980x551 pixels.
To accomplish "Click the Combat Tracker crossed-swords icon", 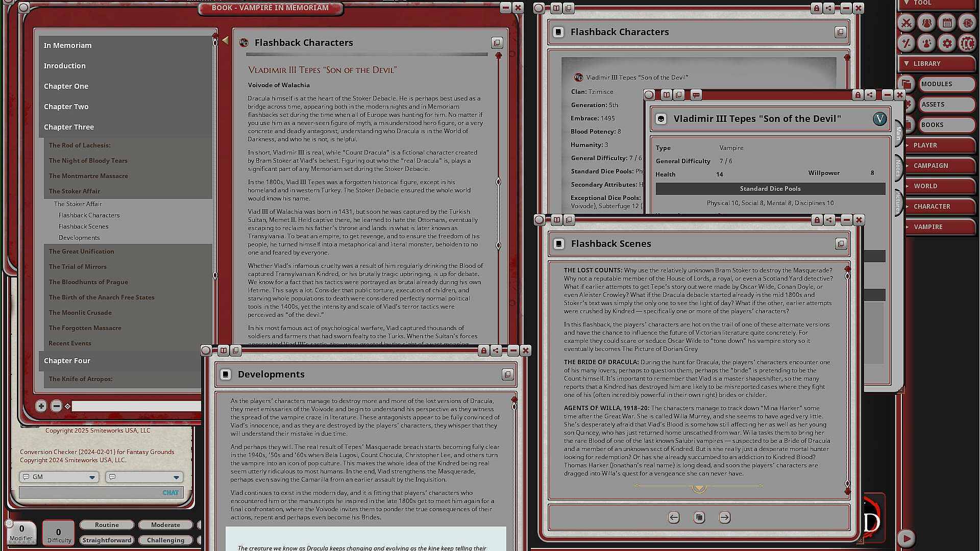I will pyautogui.click(x=906, y=23).
